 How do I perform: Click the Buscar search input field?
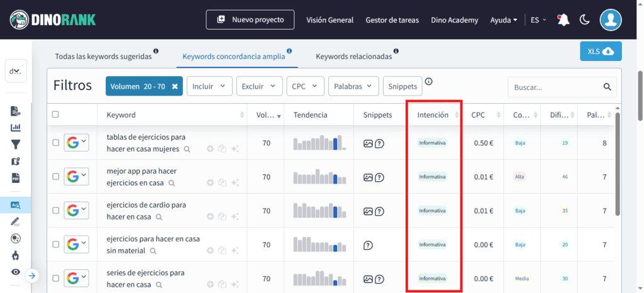pyautogui.click(x=562, y=87)
